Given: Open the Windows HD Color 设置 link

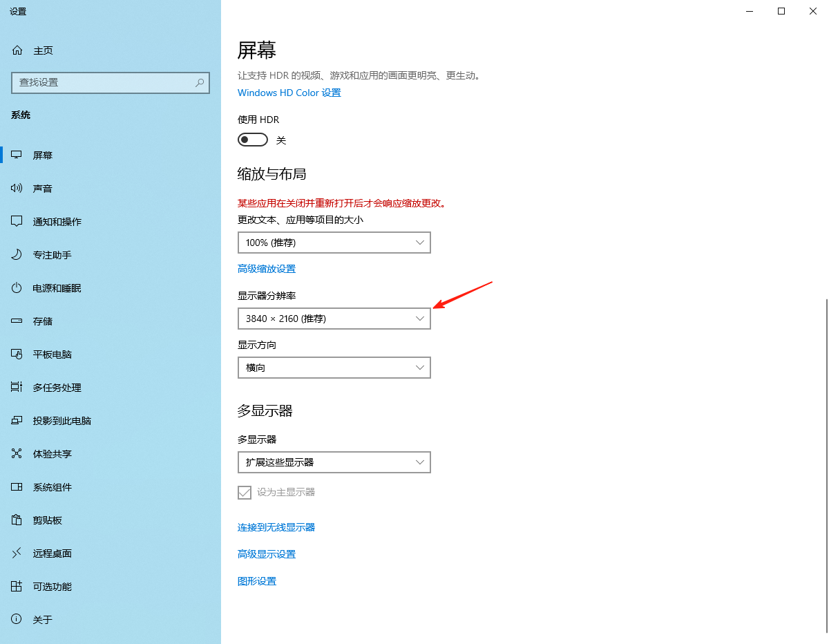Looking at the screenshot, I should [289, 93].
